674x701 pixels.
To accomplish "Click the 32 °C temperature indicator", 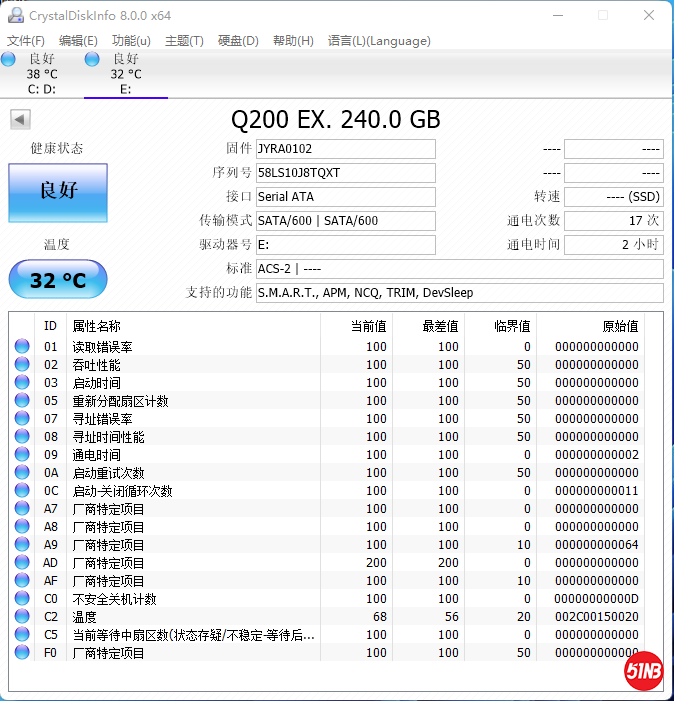I will pos(58,280).
